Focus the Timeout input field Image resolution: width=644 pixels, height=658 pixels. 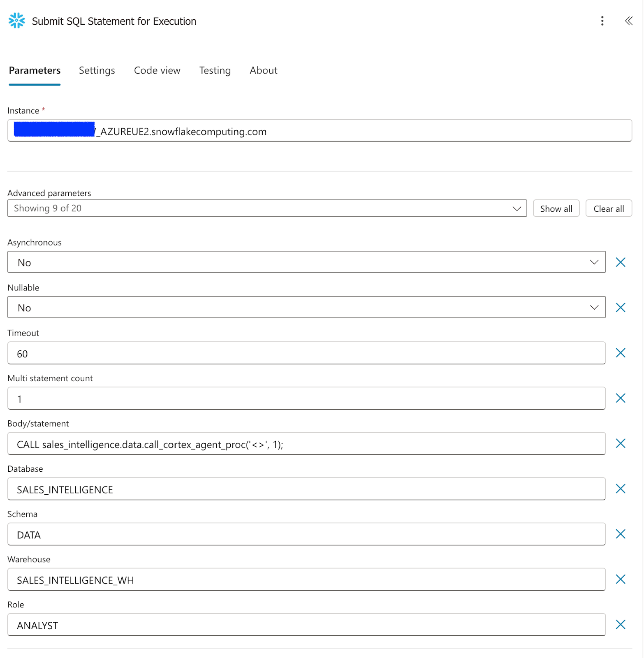pyautogui.click(x=306, y=353)
